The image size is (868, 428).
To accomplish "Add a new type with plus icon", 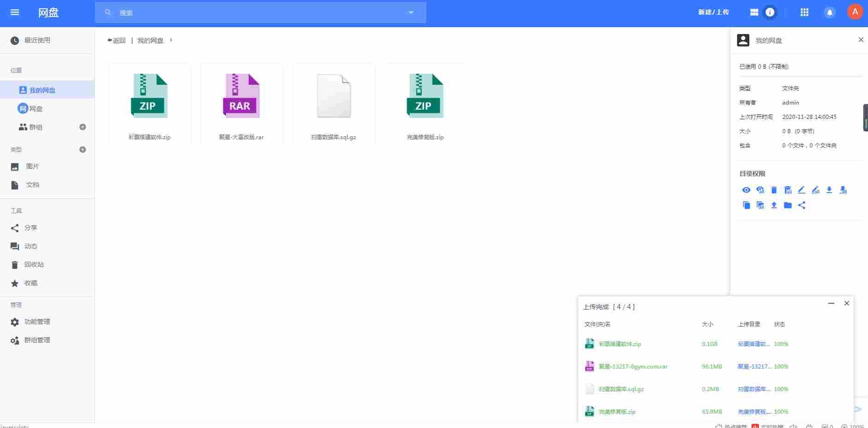I will click(x=83, y=149).
